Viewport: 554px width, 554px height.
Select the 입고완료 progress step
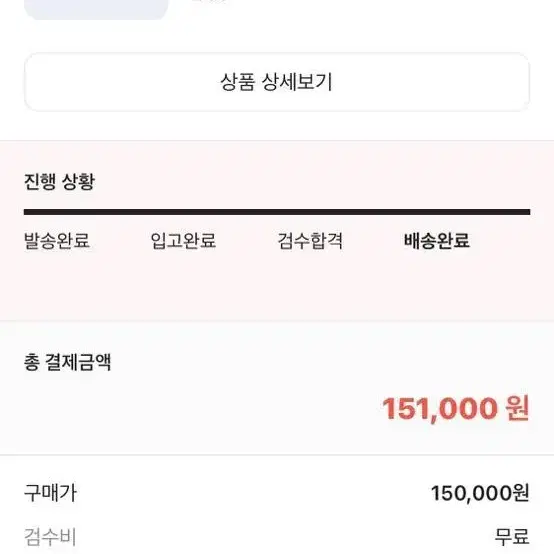[183, 241]
